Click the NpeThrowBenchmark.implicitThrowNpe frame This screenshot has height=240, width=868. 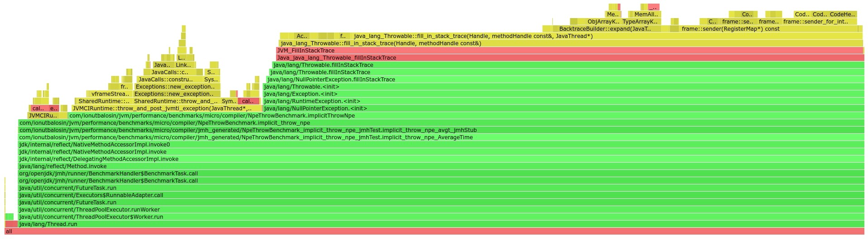[466, 116]
